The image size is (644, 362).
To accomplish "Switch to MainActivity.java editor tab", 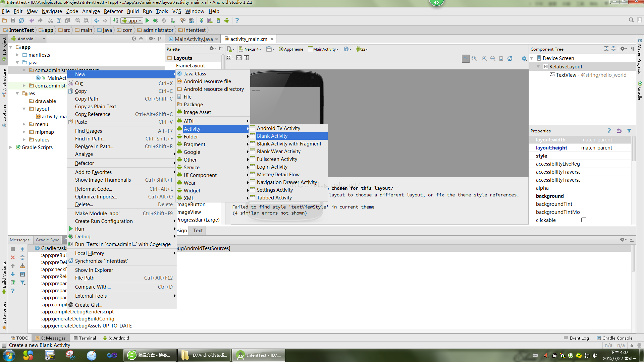I will pyautogui.click(x=194, y=39).
